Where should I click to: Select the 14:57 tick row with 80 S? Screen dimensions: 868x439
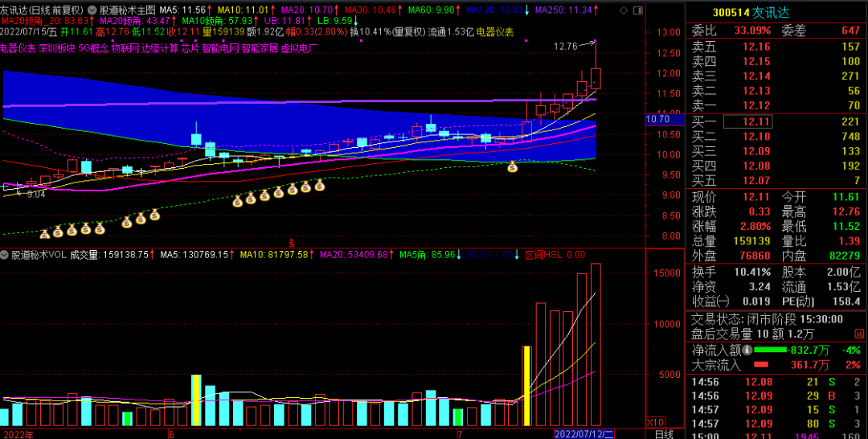tap(776, 424)
